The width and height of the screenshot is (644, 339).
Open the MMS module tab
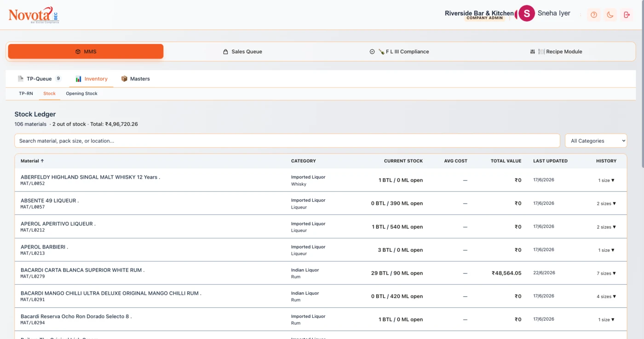[86, 51]
